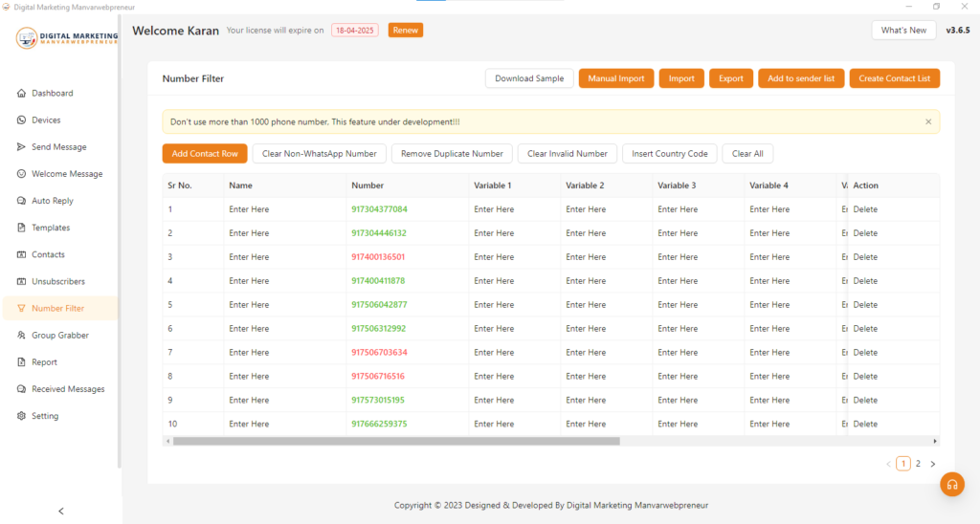980x524 pixels.
Task: Click the horizontal table scrollbar
Action: [x=396, y=441]
